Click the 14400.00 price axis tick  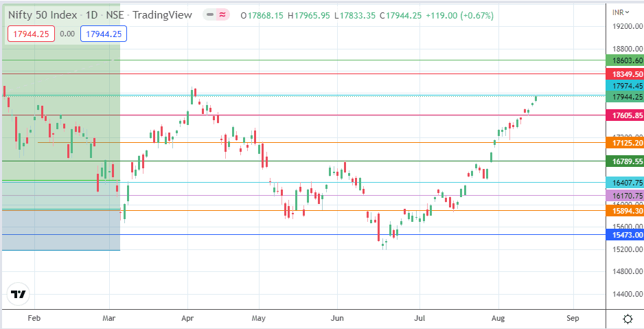(x=626, y=294)
